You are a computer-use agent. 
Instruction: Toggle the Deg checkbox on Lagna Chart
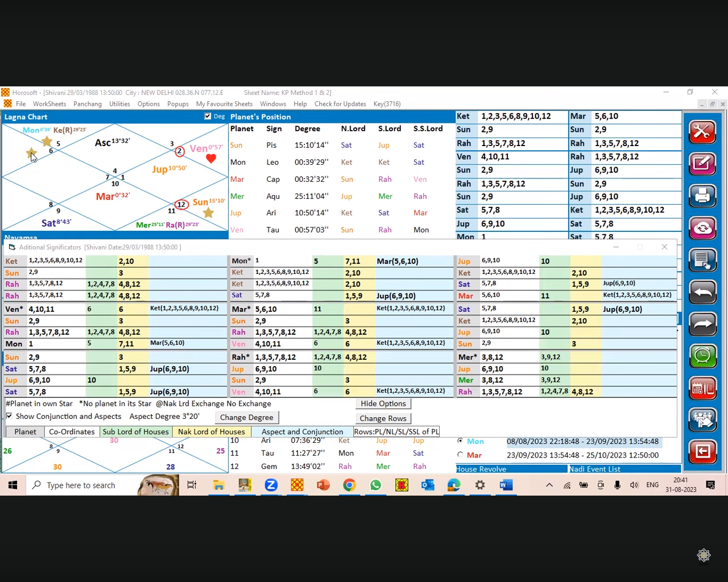point(208,117)
